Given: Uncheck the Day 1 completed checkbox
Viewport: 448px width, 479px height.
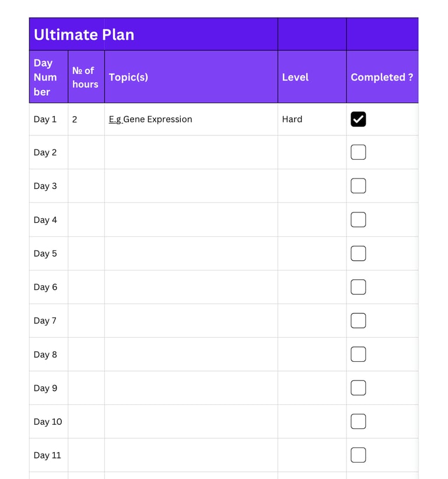Looking at the screenshot, I should pyautogui.click(x=358, y=119).
